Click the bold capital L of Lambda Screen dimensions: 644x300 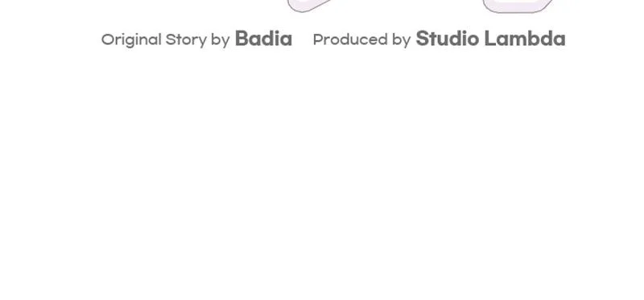point(489,39)
